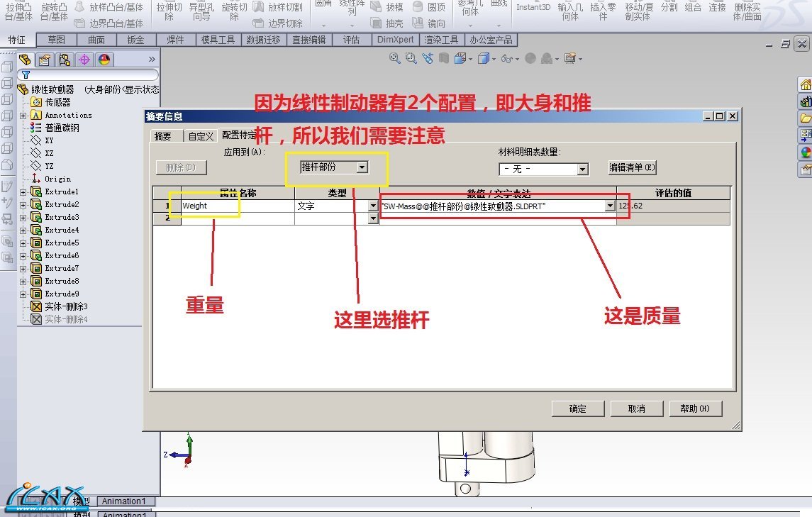The height and width of the screenshot is (517, 812).
Task: Click Zoom to Fit magnifier icon
Action: [394, 59]
